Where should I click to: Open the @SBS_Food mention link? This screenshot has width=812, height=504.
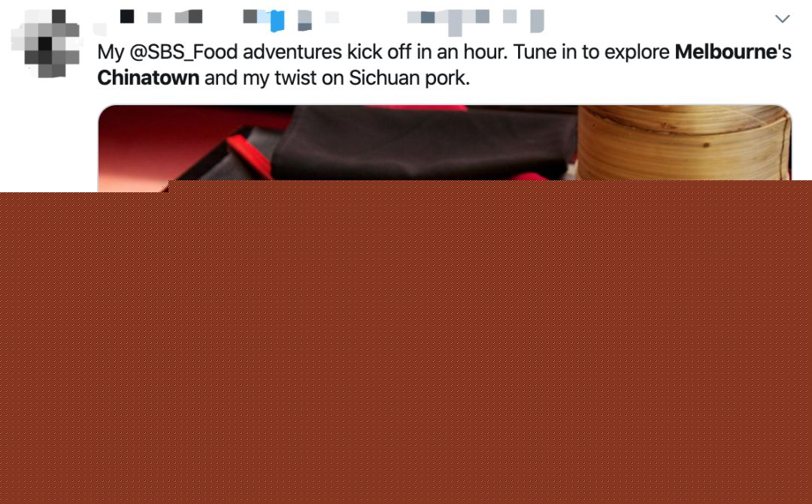point(183,53)
